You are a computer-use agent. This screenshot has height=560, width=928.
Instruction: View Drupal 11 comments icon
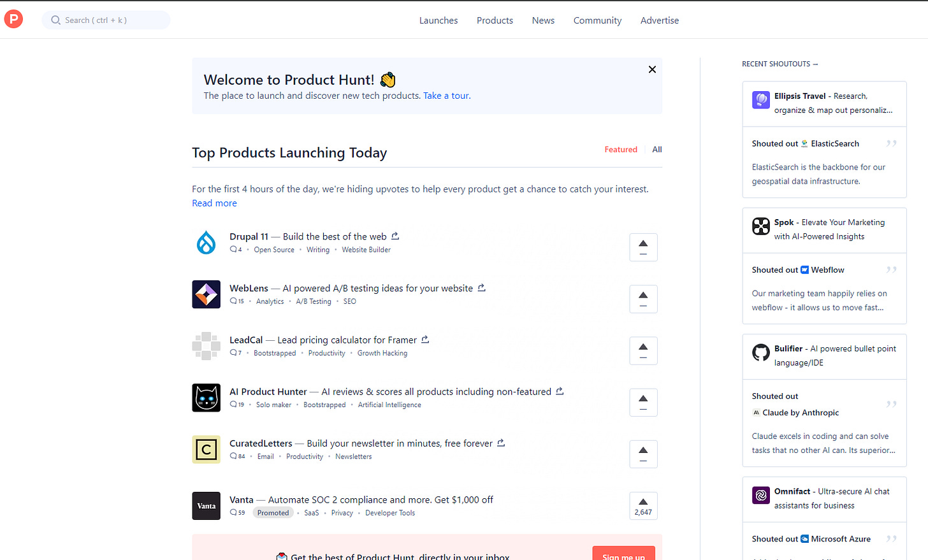[233, 249]
